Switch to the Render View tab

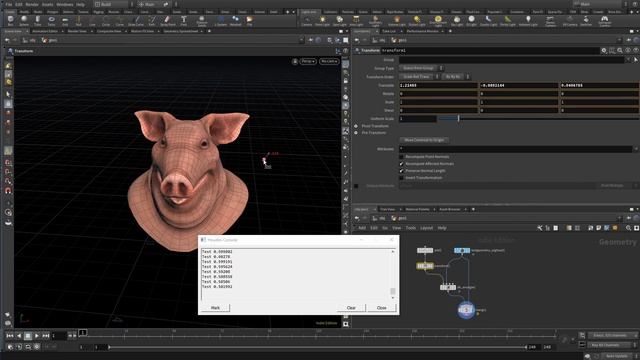(x=77, y=31)
